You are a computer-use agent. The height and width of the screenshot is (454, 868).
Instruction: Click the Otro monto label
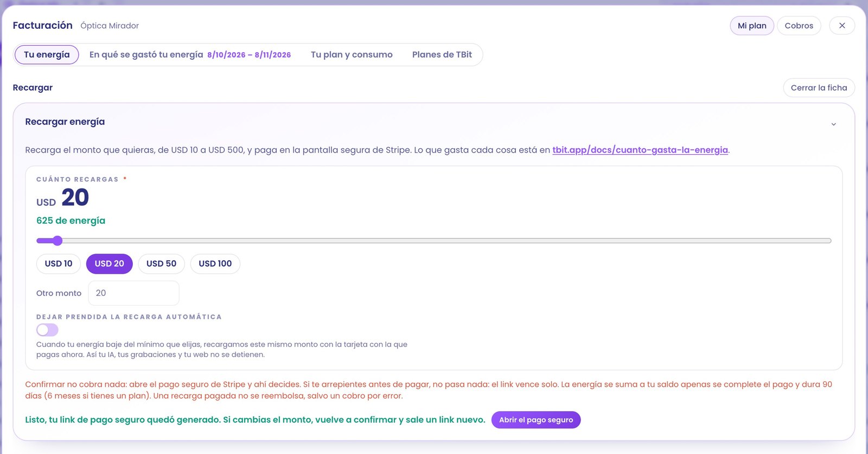(x=59, y=293)
